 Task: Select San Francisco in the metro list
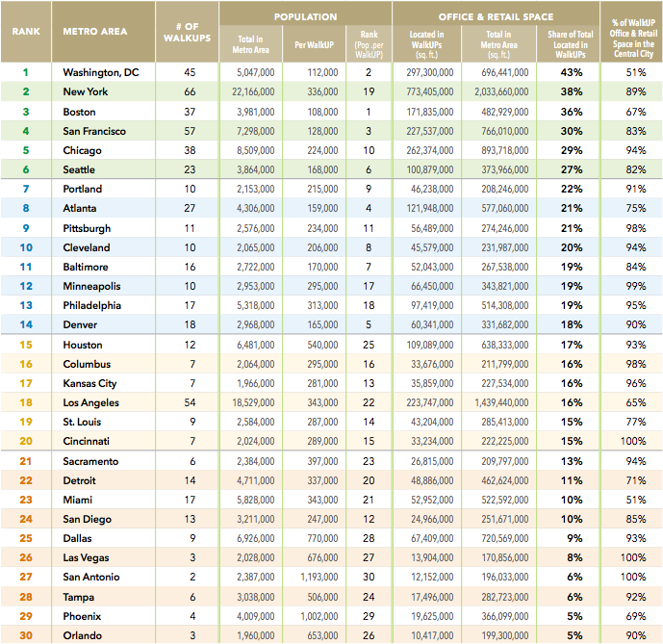click(x=94, y=131)
